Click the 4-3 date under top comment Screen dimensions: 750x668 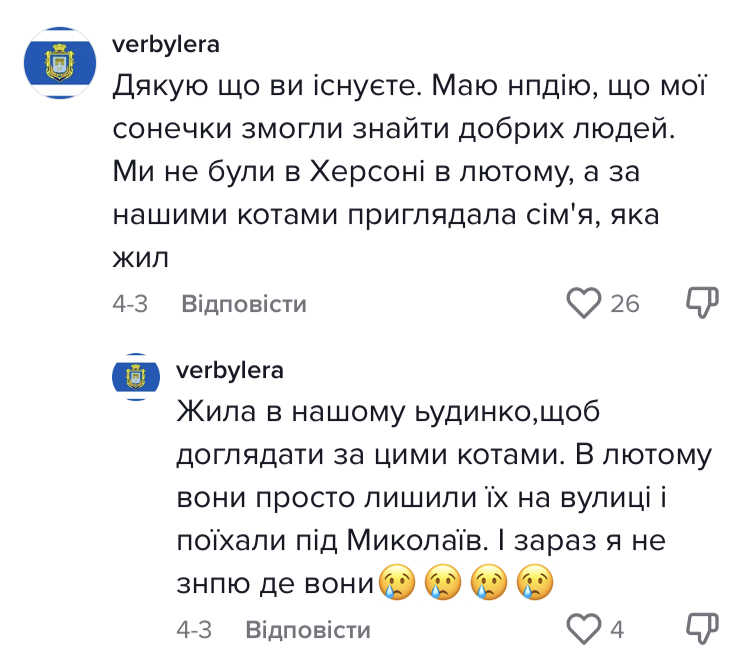coord(130,304)
